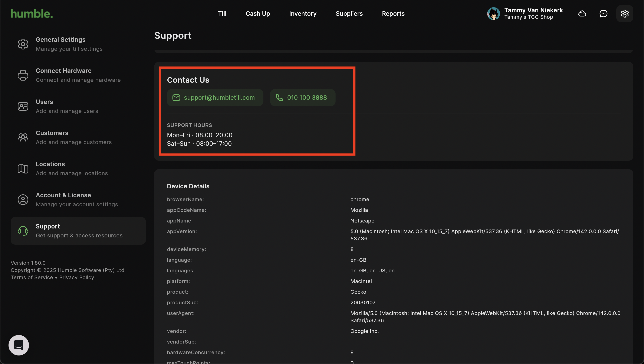Select the Customers group icon
This screenshot has width=644, height=364.
tap(23, 137)
